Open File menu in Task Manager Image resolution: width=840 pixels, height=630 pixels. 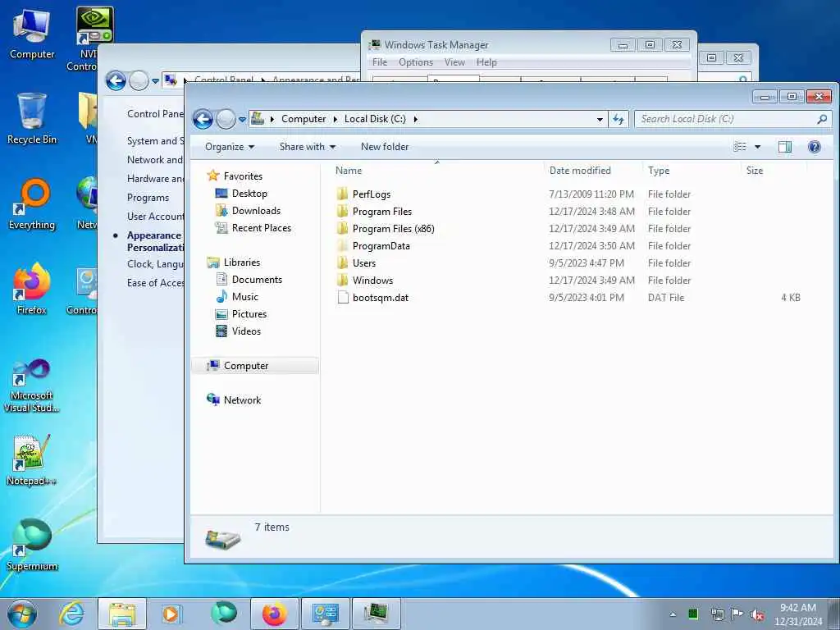(380, 62)
